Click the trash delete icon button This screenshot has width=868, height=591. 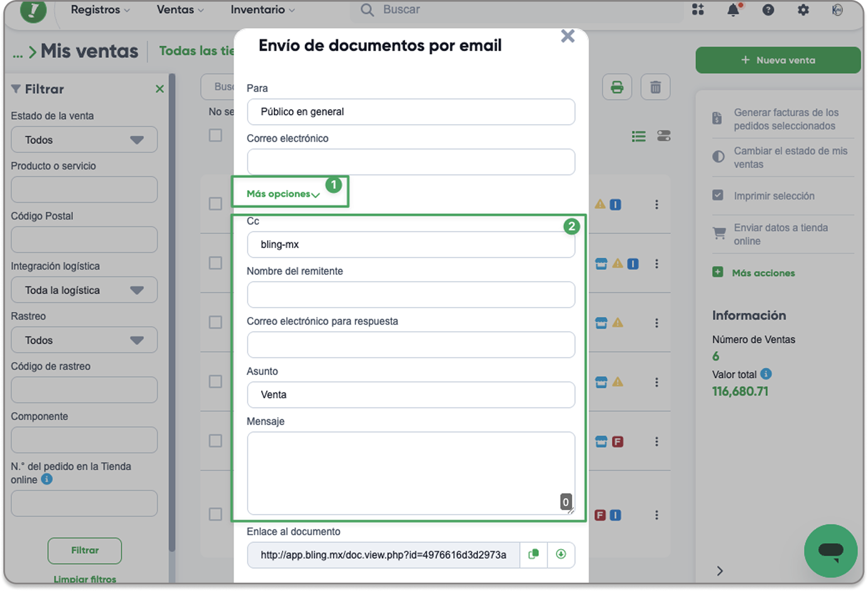pos(655,87)
